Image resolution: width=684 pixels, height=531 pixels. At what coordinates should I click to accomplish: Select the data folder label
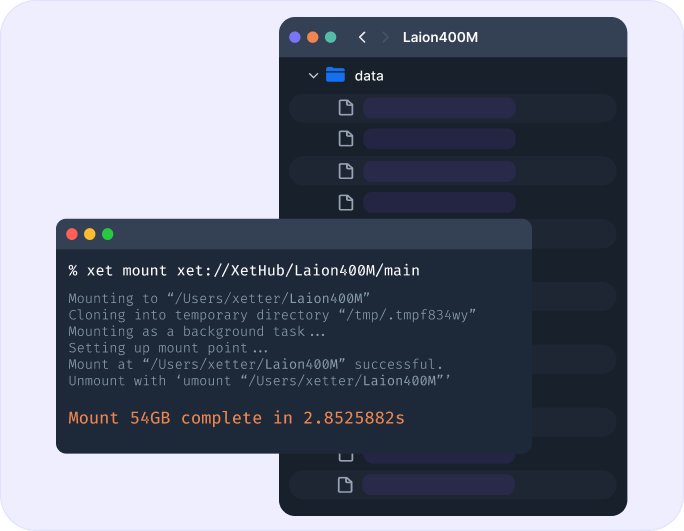369,76
